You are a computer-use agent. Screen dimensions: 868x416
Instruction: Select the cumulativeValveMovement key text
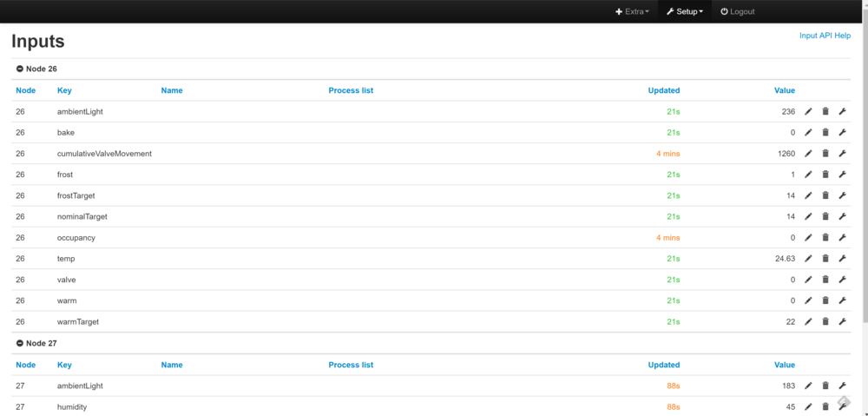point(105,154)
